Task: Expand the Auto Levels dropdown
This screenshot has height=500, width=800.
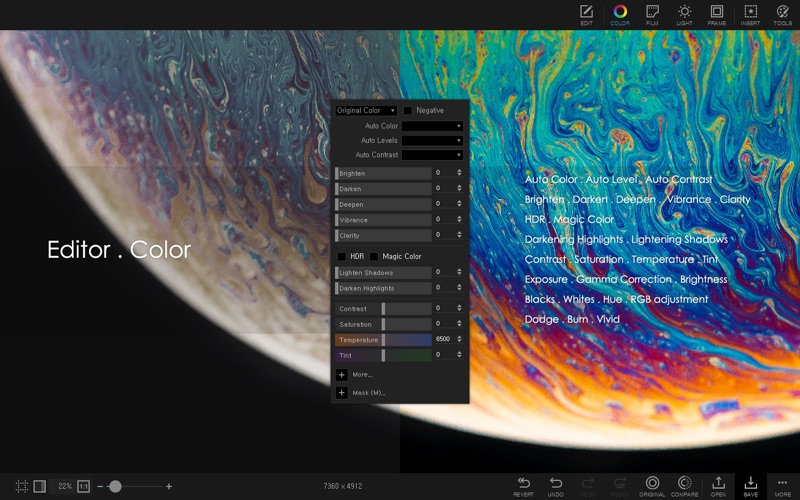Action: [432, 141]
